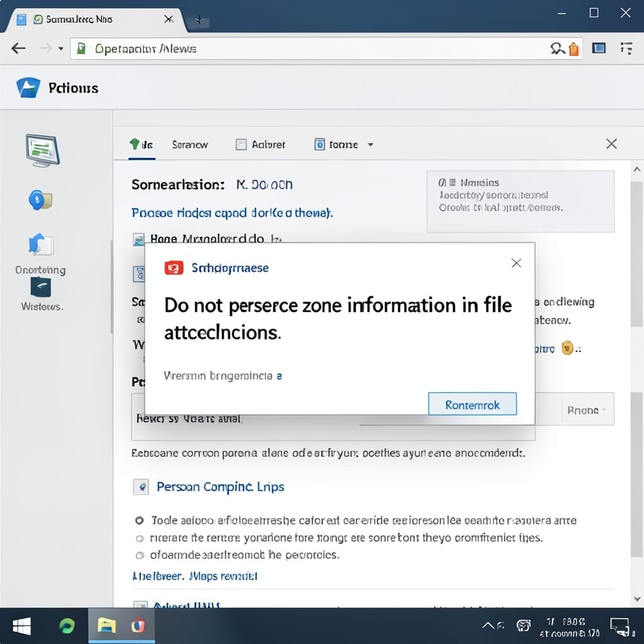Click the scrollbar down arrow
This screenshot has width=644, height=644.
[x=636, y=599]
